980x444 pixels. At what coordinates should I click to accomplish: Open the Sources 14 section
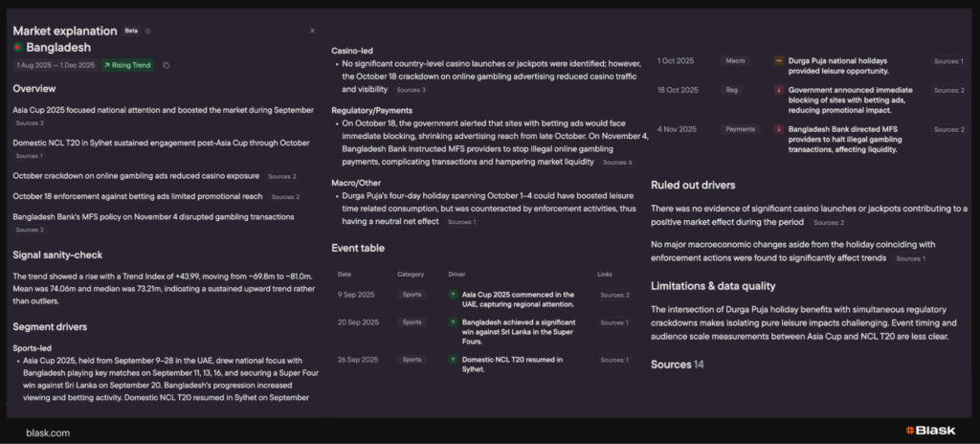click(x=677, y=365)
